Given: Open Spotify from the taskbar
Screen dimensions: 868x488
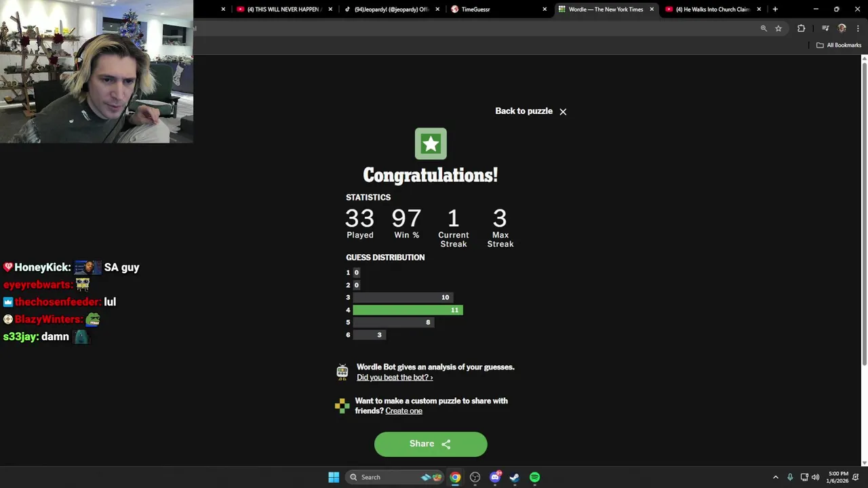Looking at the screenshot, I should tap(534, 477).
